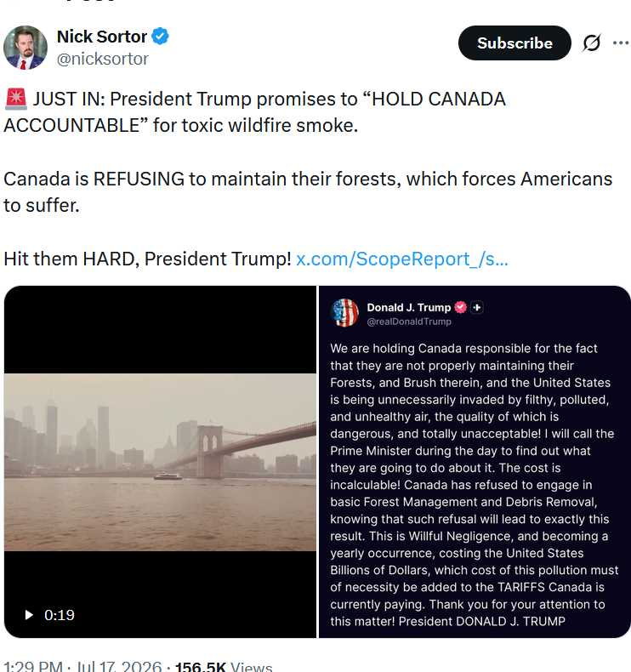
Task: Click the 156.5K Views count
Action: [x=224, y=665]
